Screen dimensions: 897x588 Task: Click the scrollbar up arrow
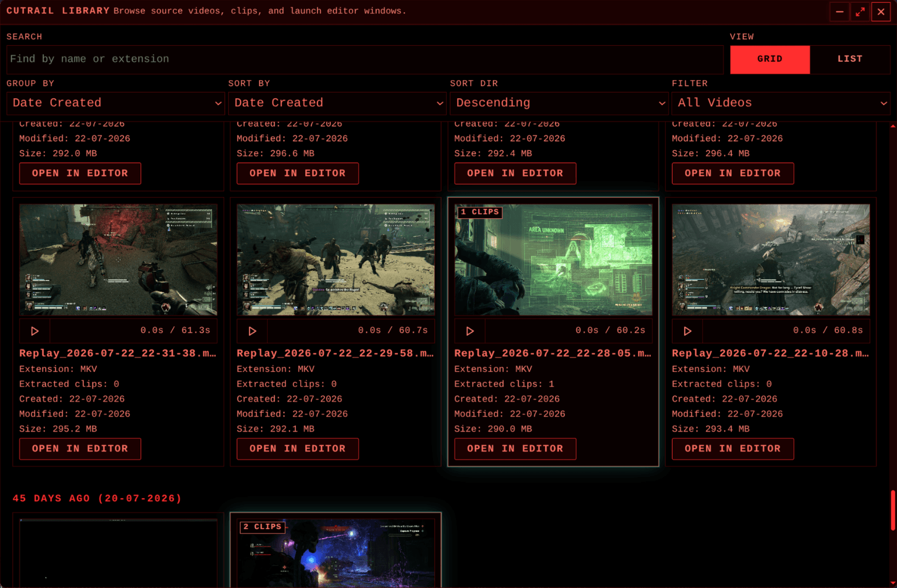[893, 126]
